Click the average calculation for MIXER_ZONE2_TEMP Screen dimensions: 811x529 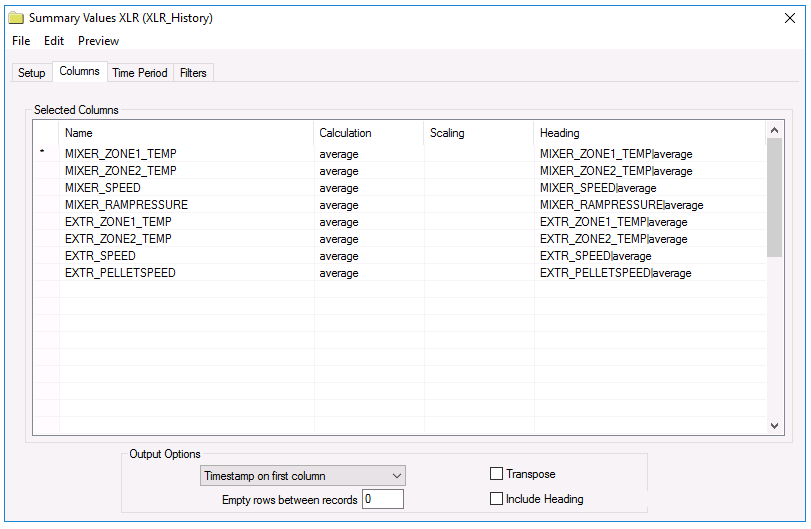[x=369, y=171]
